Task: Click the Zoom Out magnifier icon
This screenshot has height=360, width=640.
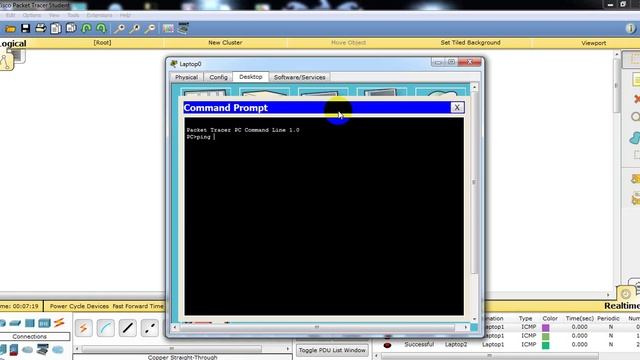Action: tap(150, 28)
